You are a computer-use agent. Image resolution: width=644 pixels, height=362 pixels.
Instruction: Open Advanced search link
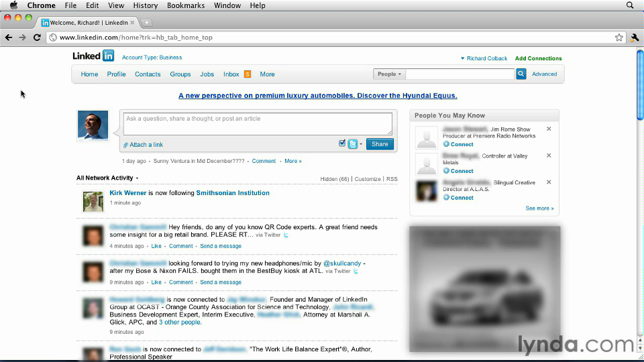point(544,74)
